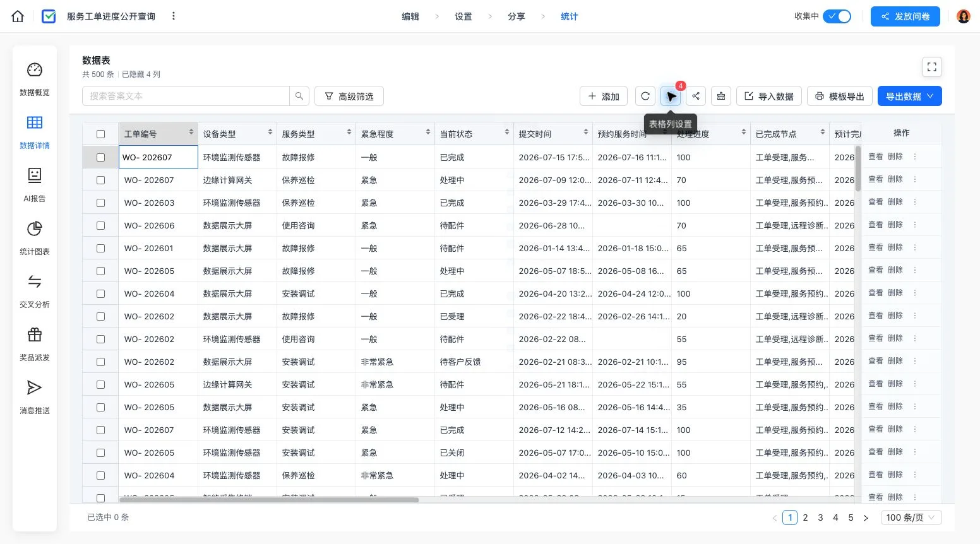Go to the previous page arrow
The height and width of the screenshot is (544, 980).
pos(775,517)
